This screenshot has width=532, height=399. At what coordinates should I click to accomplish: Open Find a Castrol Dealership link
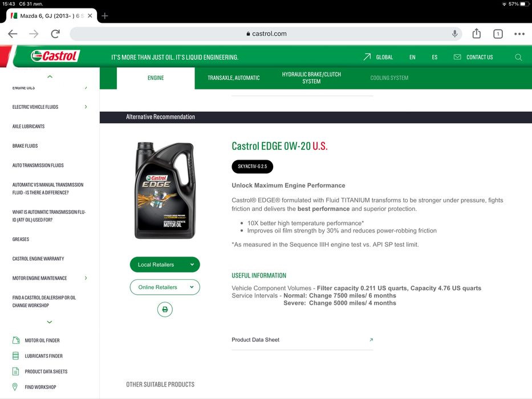[x=44, y=302]
